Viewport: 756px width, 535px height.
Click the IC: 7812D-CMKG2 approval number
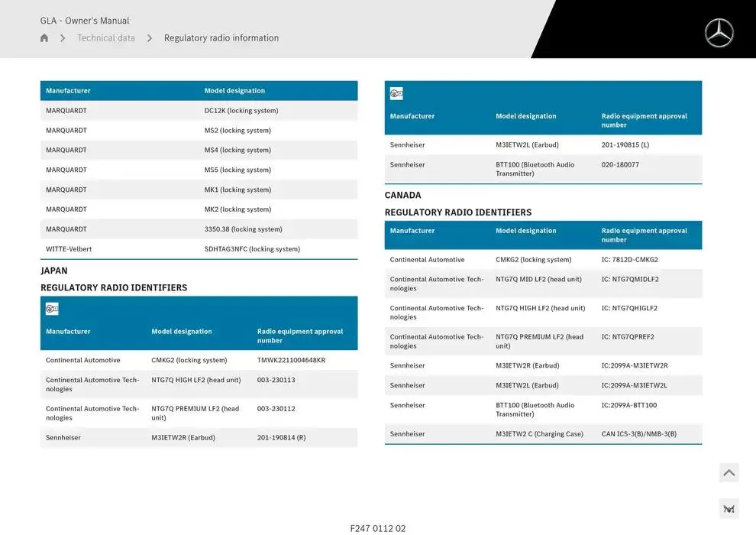tap(629, 260)
